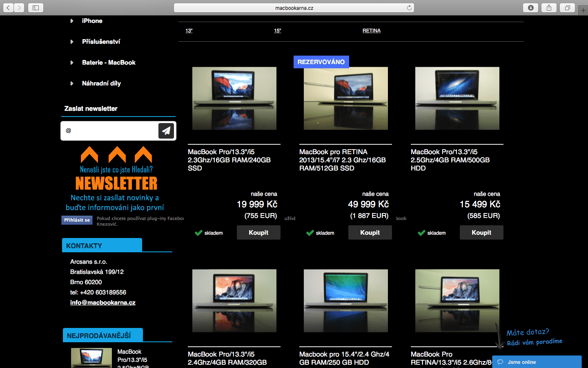Open MacBook Pro/13.3"/i5 bestseller link

[133, 358]
